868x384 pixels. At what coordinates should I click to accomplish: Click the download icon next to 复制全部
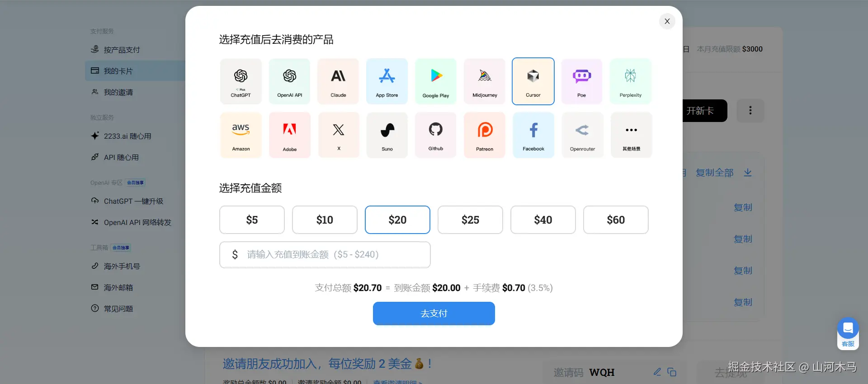click(x=748, y=173)
